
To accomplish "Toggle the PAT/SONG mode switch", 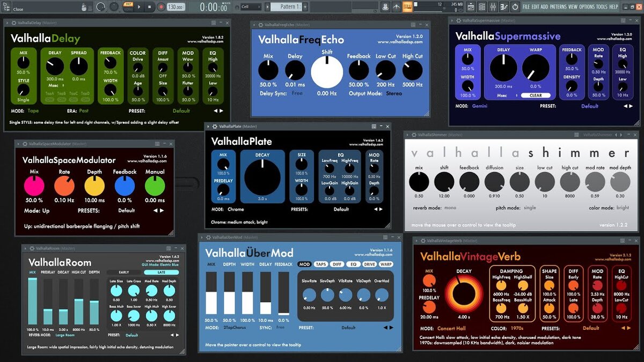I will 128,6.
